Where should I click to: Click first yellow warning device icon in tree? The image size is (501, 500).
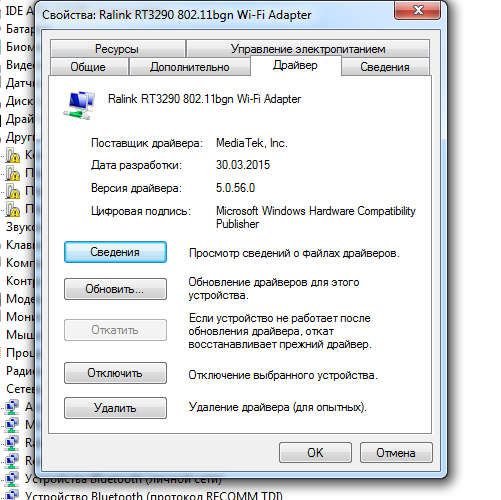[x=13, y=156]
